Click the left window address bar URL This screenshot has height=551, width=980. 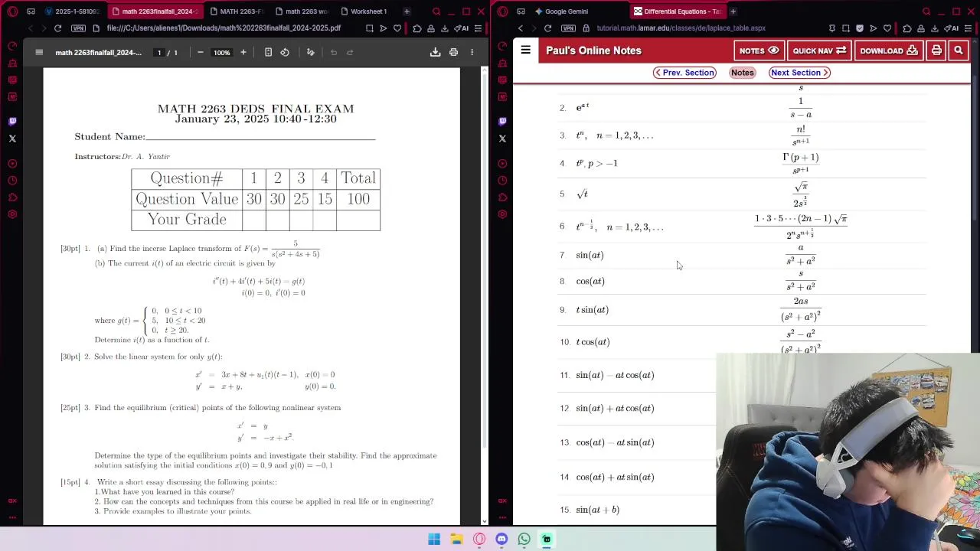pyautogui.click(x=224, y=28)
